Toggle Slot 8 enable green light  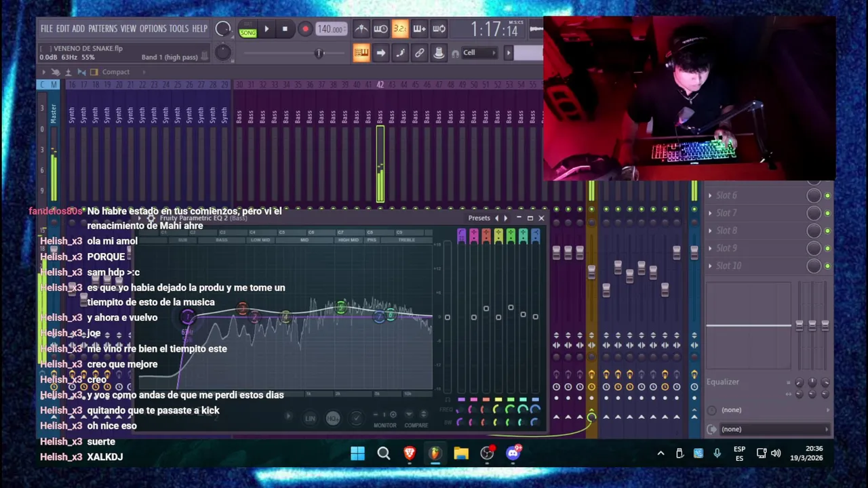click(827, 230)
